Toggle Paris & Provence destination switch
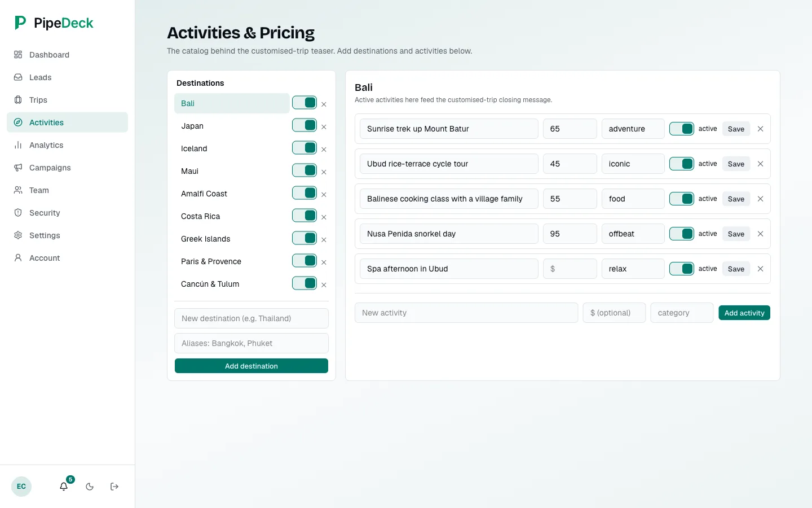This screenshot has height=508, width=812. pos(304,261)
